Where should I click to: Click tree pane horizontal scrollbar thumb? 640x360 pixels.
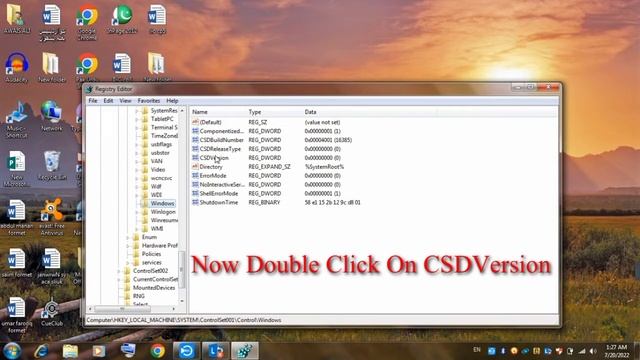[x=121, y=309]
